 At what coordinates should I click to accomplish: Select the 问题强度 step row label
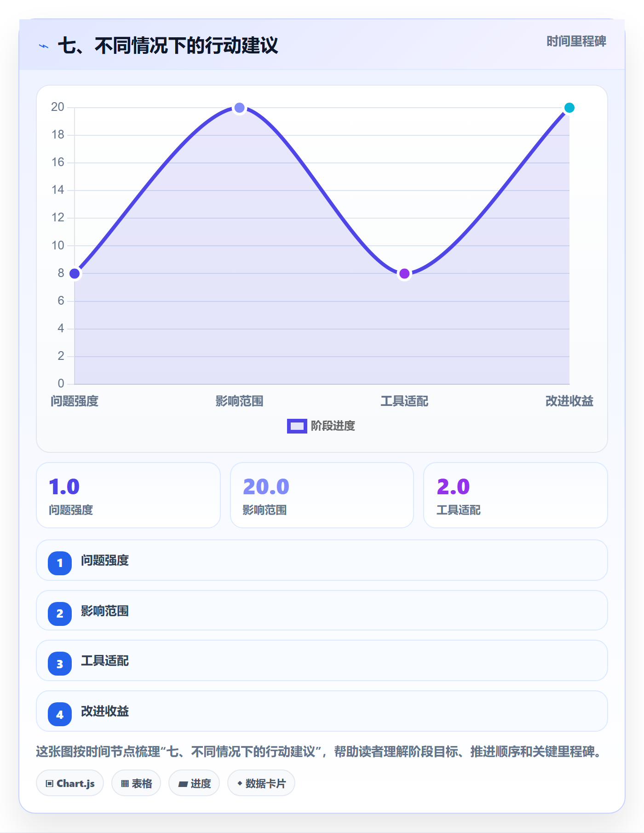click(105, 561)
